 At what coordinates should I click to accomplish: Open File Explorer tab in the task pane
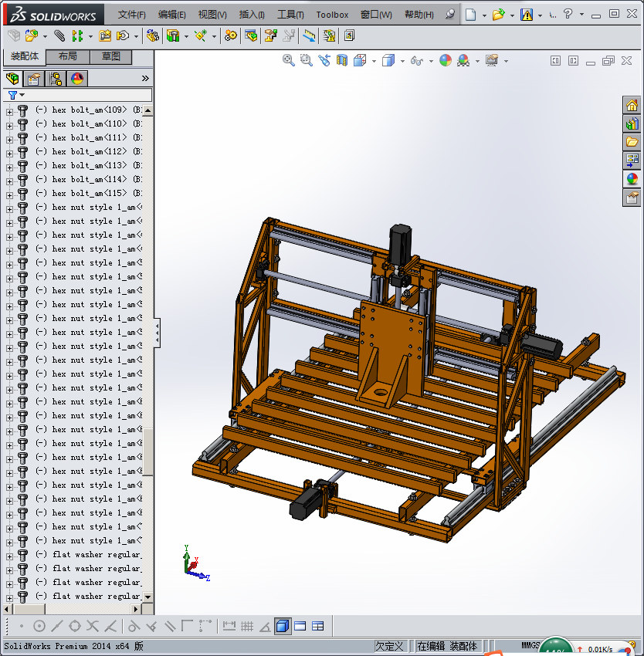tap(632, 142)
